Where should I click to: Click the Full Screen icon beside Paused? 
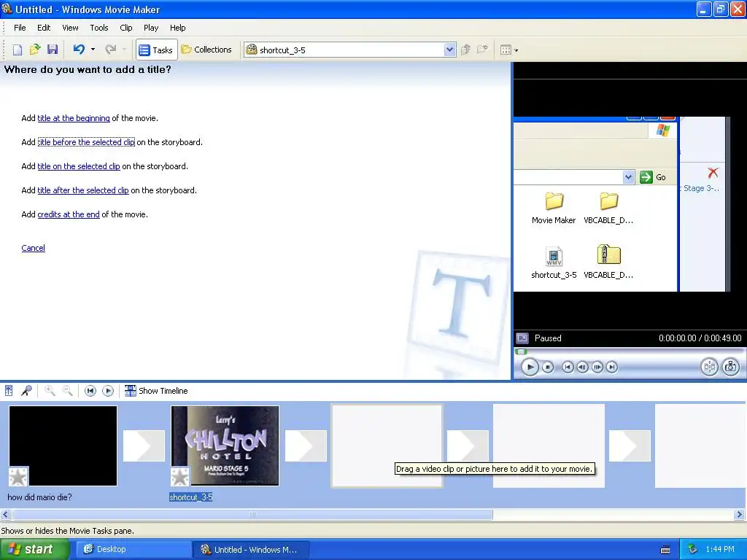(522, 338)
